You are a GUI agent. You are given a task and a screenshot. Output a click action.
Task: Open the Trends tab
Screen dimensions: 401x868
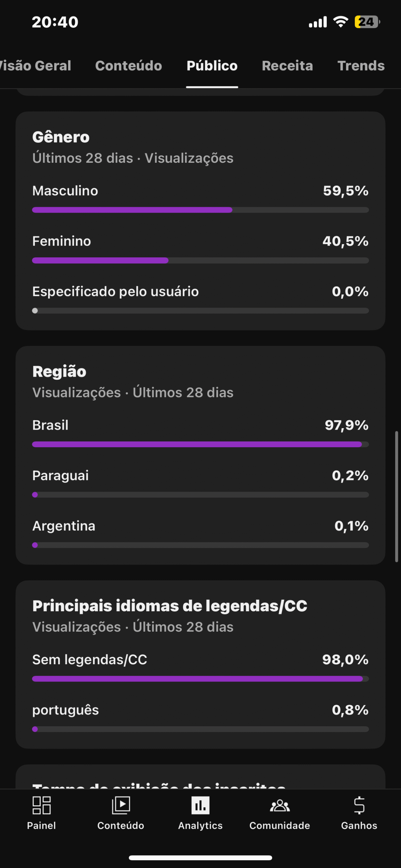tap(361, 66)
